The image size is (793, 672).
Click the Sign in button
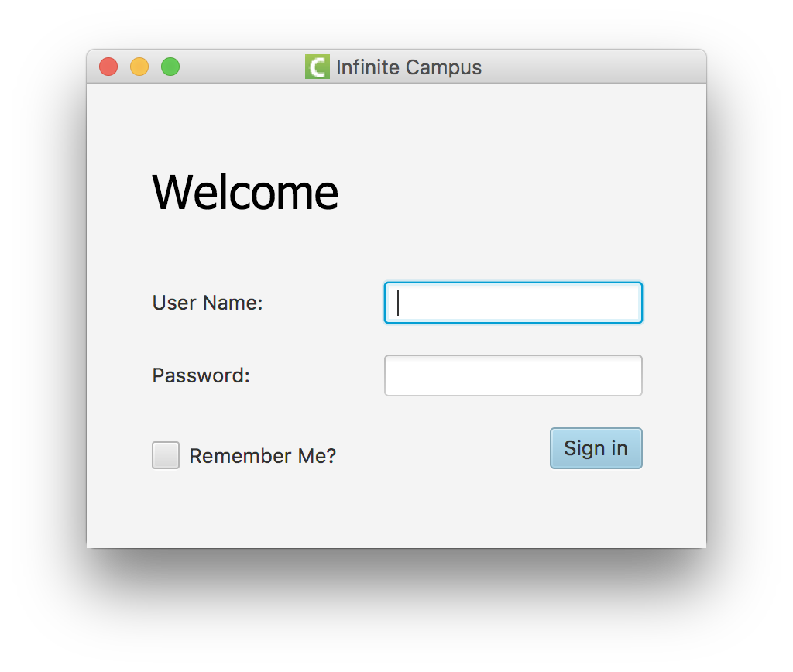[x=596, y=448]
